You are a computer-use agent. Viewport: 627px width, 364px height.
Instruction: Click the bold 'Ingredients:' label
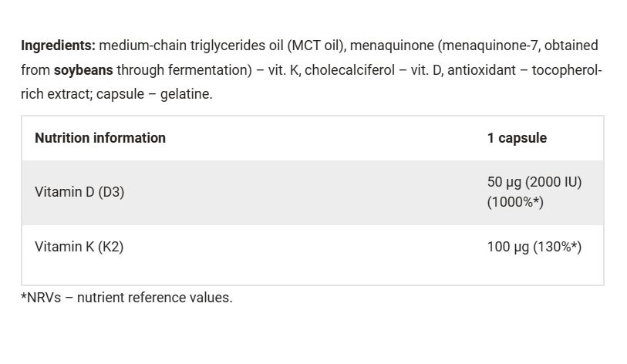coord(58,45)
